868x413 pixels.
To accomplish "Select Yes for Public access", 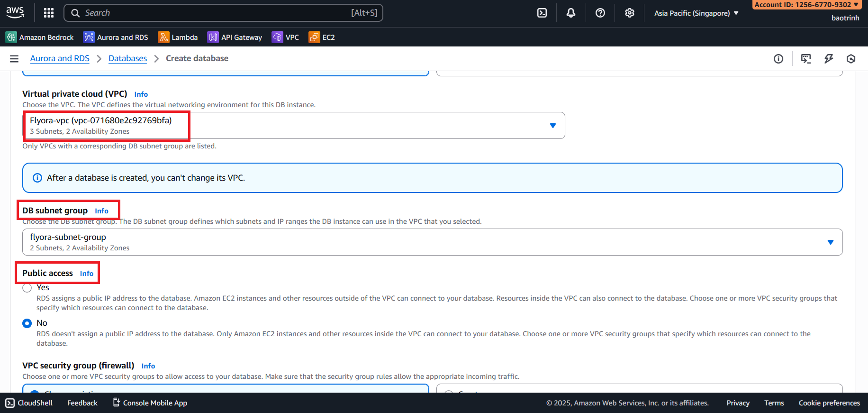I will tap(27, 288).
